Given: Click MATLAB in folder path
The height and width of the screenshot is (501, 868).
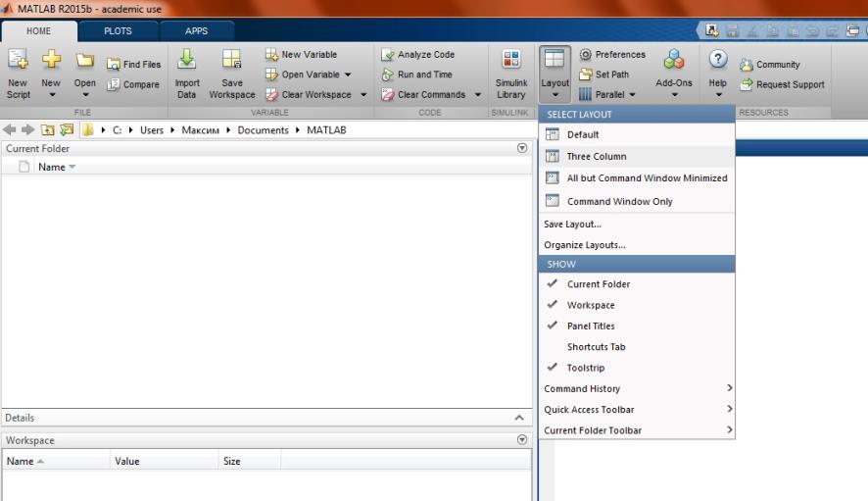Looking at the screenshot, I should (326, 129).
